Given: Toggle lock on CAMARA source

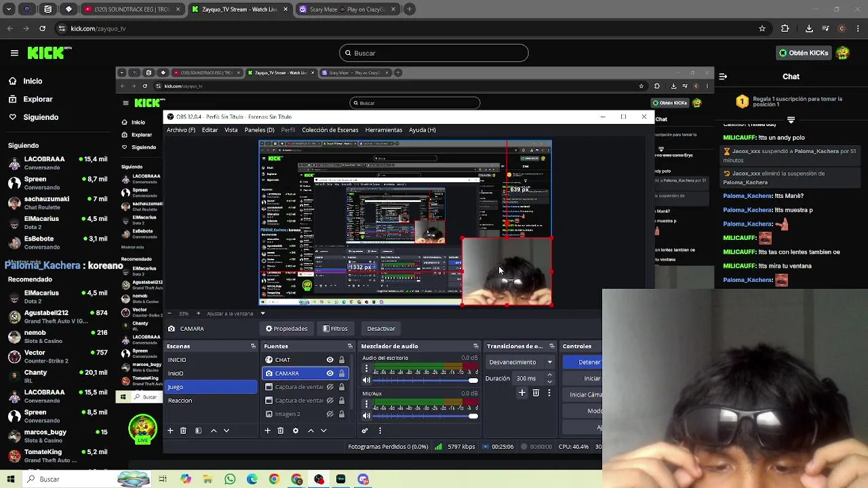Looking at the screenshot, I should [342, 373].
